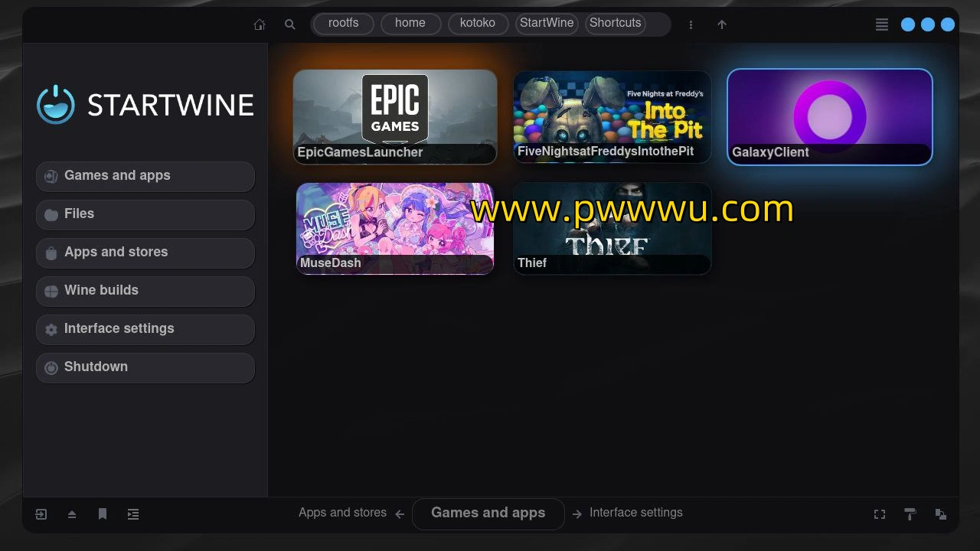
Task: Open the list view menu icon
Action: 882,24
